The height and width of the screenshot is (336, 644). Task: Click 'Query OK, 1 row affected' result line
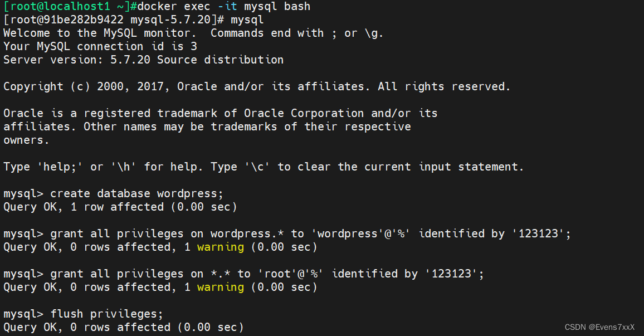pos(120,207)
